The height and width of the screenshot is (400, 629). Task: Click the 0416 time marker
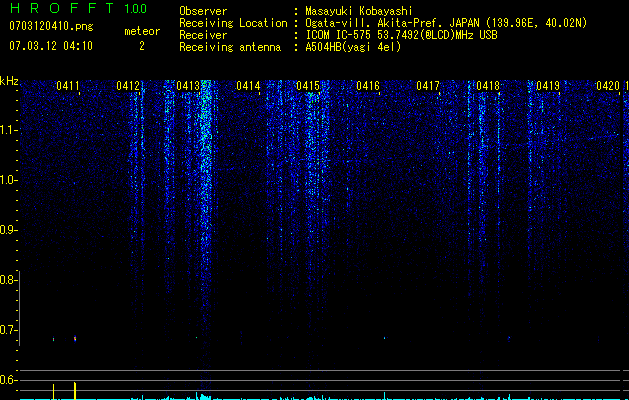pos(368,86)
